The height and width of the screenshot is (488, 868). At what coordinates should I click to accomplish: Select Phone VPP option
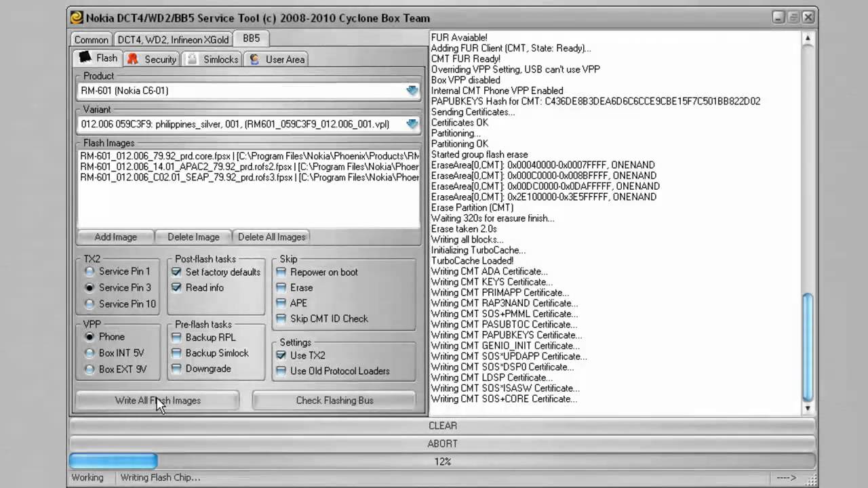(90, 336)
